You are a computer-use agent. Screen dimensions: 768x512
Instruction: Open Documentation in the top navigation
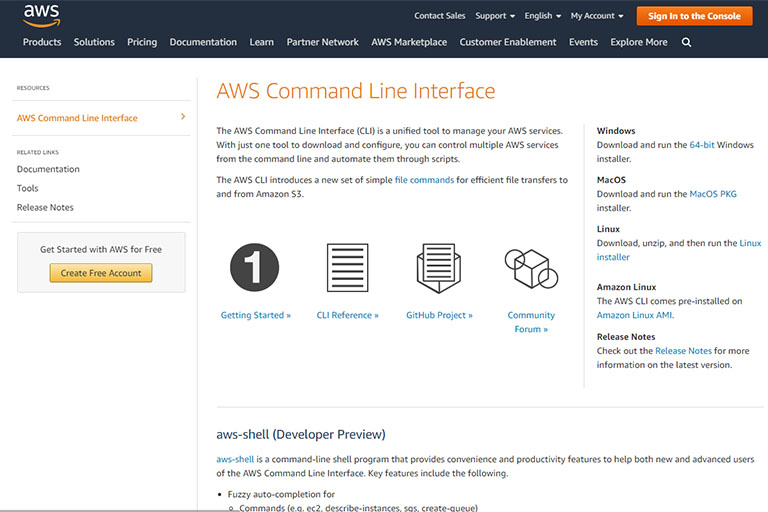(x=203, y=42)
